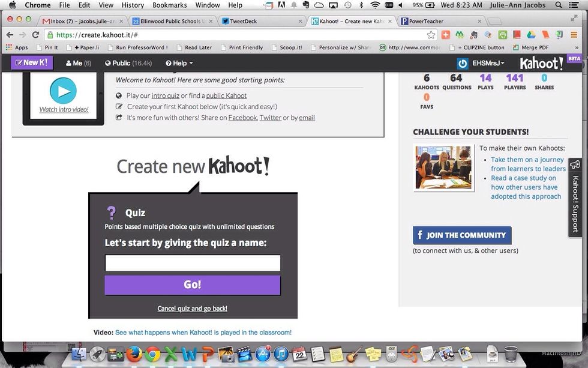The height and width of the screenshot is (368, 588).
Task: Click Join the Community Facebook button
Action: coord(462,235)
